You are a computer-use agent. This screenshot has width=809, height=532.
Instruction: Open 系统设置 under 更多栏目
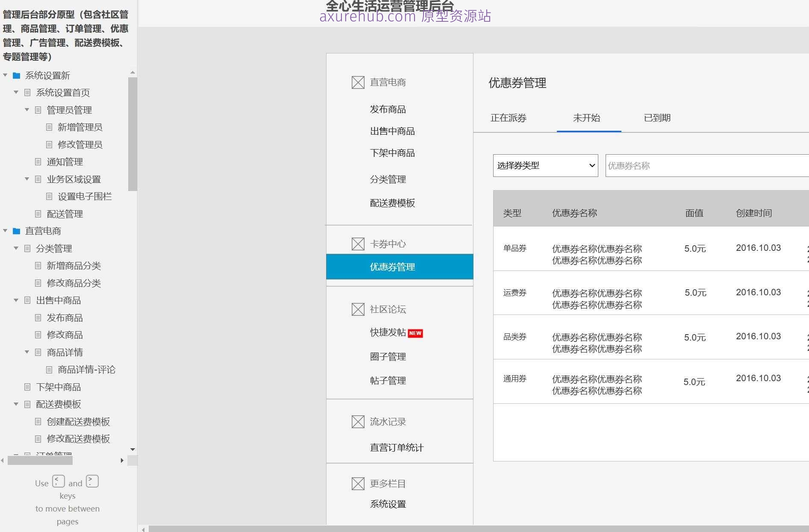388,504
